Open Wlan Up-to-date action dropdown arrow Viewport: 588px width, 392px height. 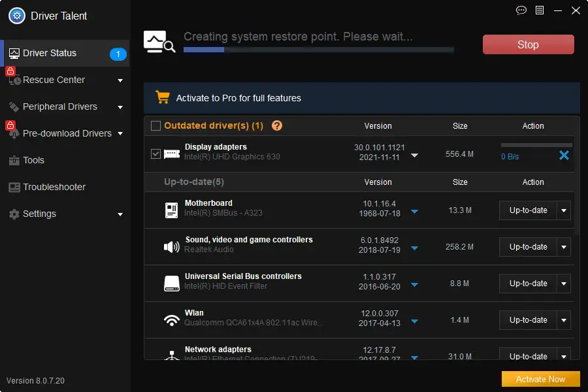(x=564, y=320)
